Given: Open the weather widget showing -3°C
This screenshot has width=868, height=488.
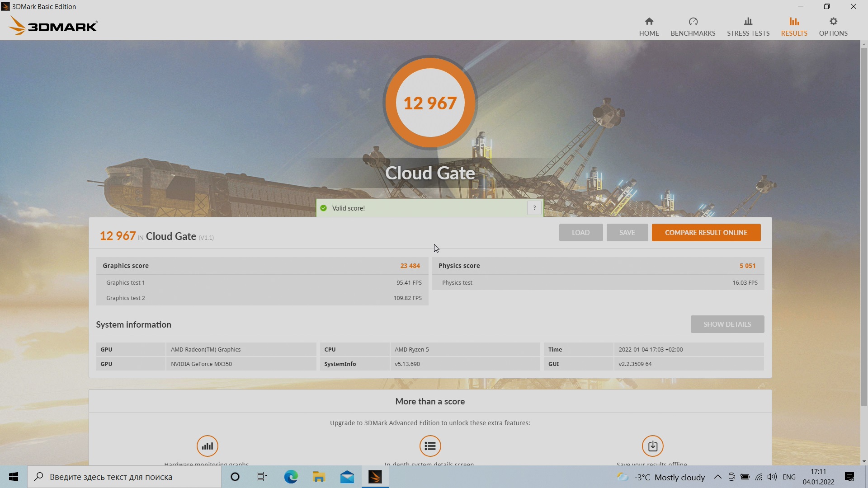Looking at the screenshot, I should pyautogui.click(x=661, y=477).
